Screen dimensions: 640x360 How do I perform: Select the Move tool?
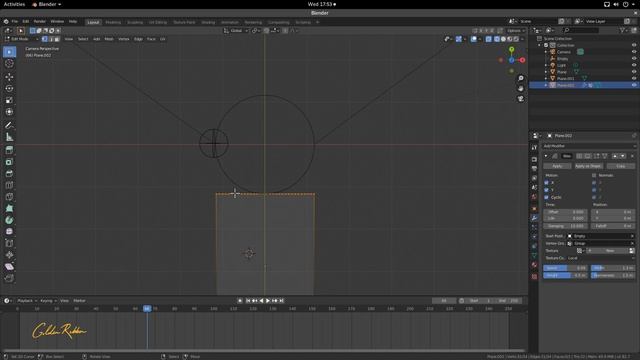click(x=9, y=77)
